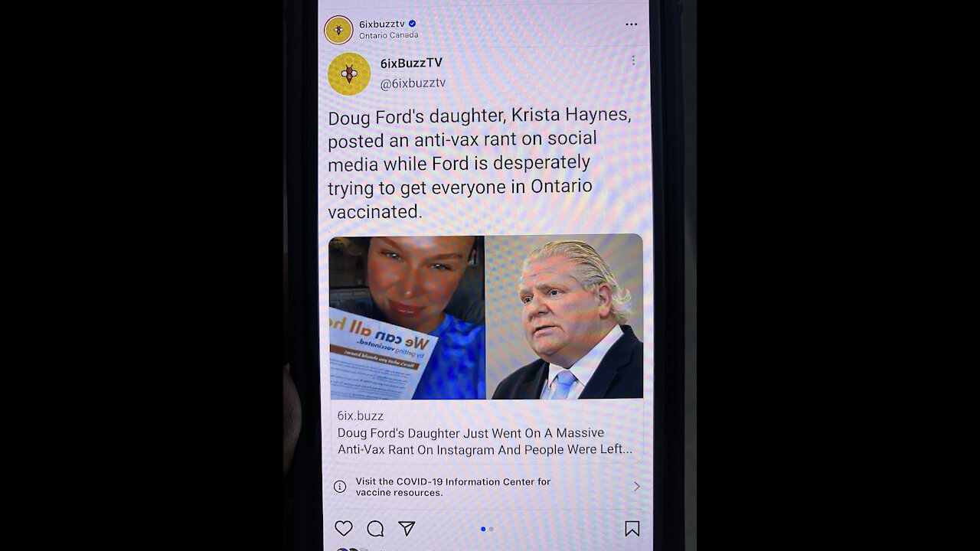This screenshot has width=980, height=551.
Task: Tap the 6ixbuzztv profile picture at top
Action: [338, 30]
